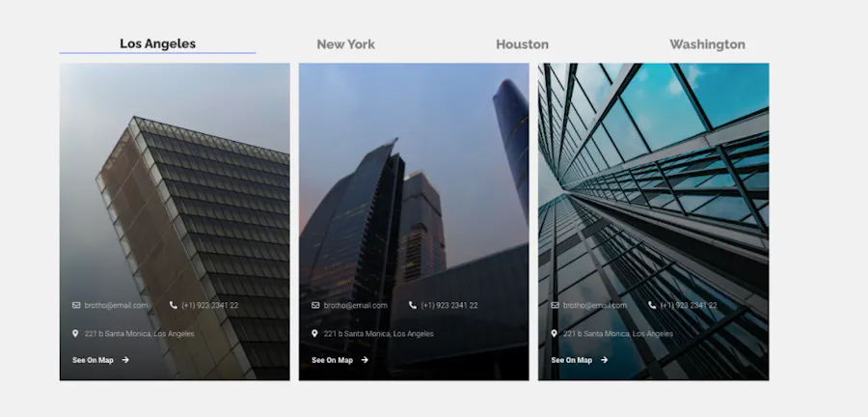
Task: Click phone number text on glass facade card
Action: 688,305
